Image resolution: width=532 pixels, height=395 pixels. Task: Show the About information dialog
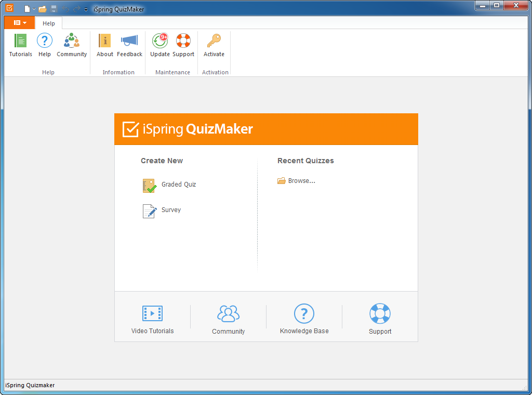pyautogui.click(x=105, y=45)
